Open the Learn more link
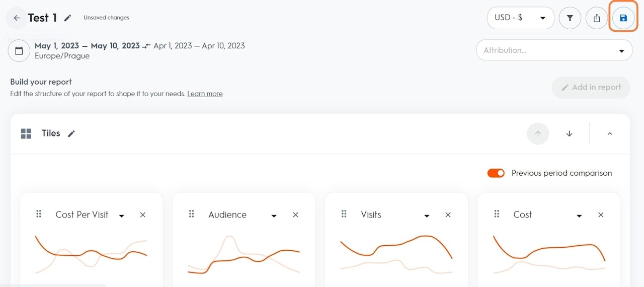The image size is (644, 287). pyautogui.click(x=205, y=94)
